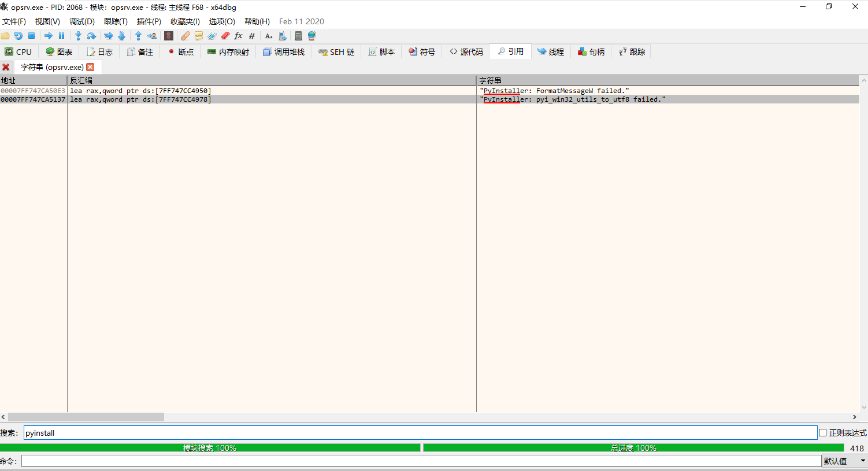The image size is (868, 471).
Task: Switch to the 句柄 tab
Action: coord(592,52)
